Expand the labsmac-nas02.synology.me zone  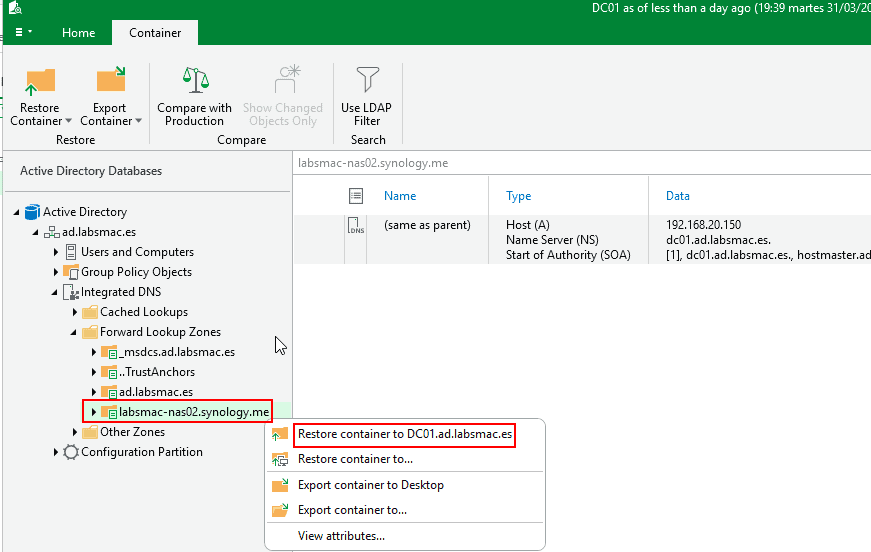click(94, 412)
